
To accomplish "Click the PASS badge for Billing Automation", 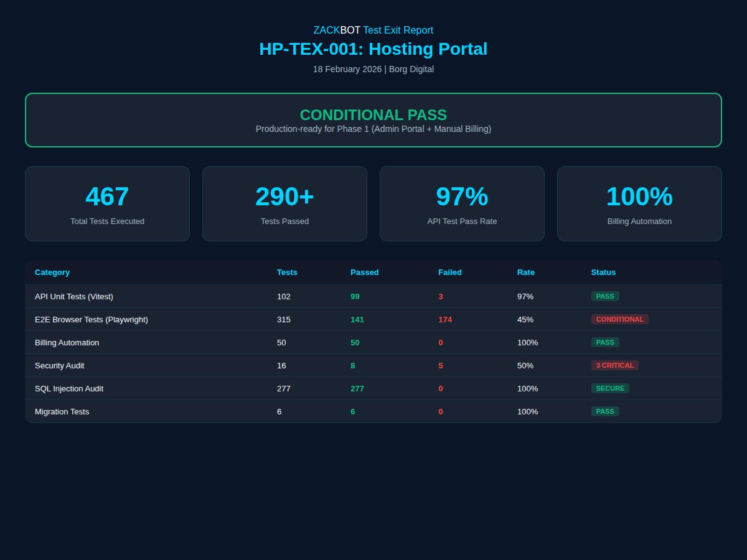I will pos(604,342).
